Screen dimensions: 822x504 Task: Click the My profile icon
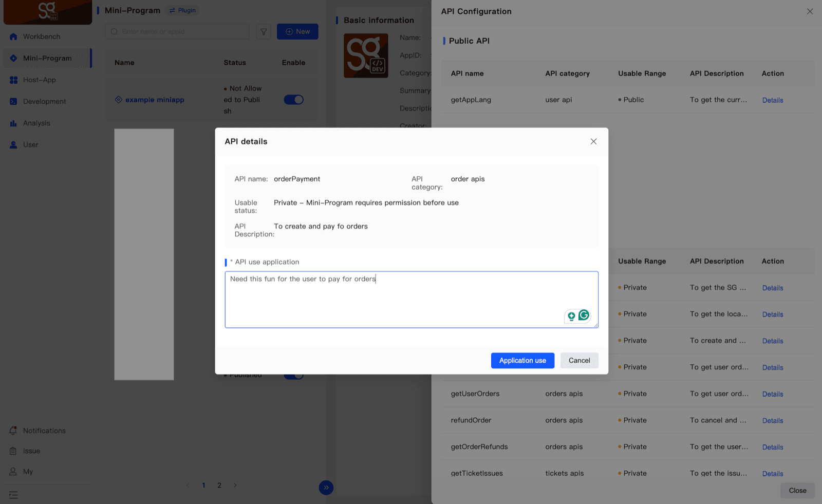click(13, 471)
